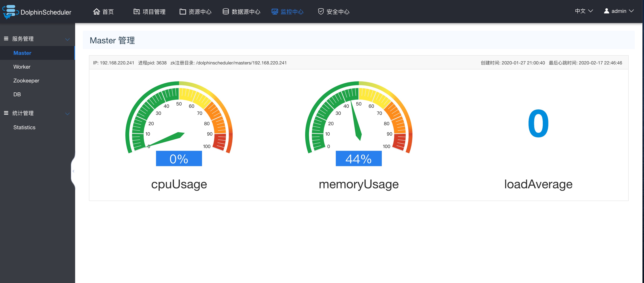This screenshot has width=644, height=283.
Task: Click the project management icon beside 项目管理
Action: pyautogui.click(x=136, y=12)
